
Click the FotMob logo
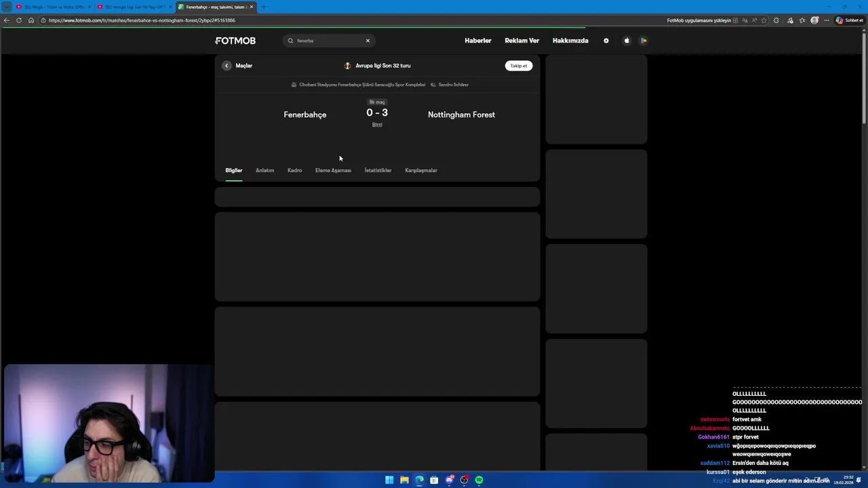(235, 41)
